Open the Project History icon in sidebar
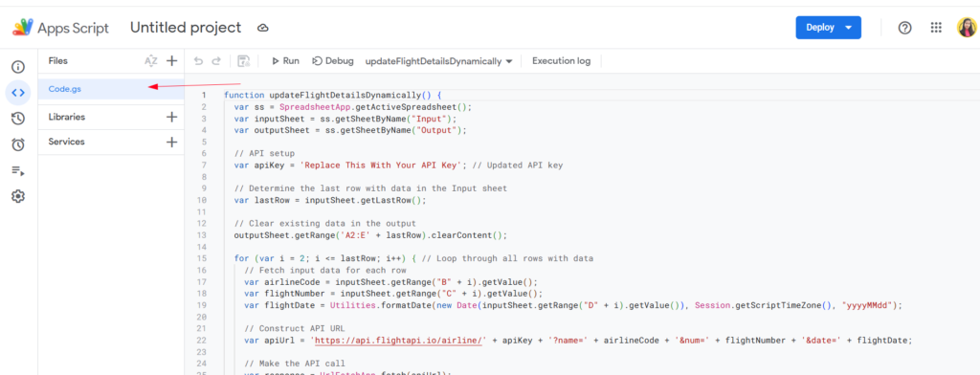 coord(18,119)
